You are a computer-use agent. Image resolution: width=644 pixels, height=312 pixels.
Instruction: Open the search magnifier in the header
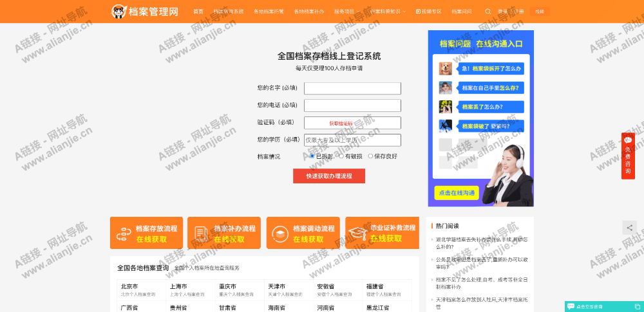488,12
